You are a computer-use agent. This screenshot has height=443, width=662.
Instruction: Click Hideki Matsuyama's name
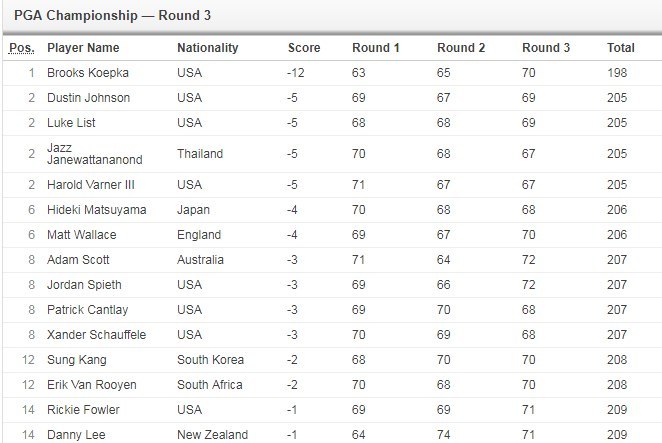[97, 210]
